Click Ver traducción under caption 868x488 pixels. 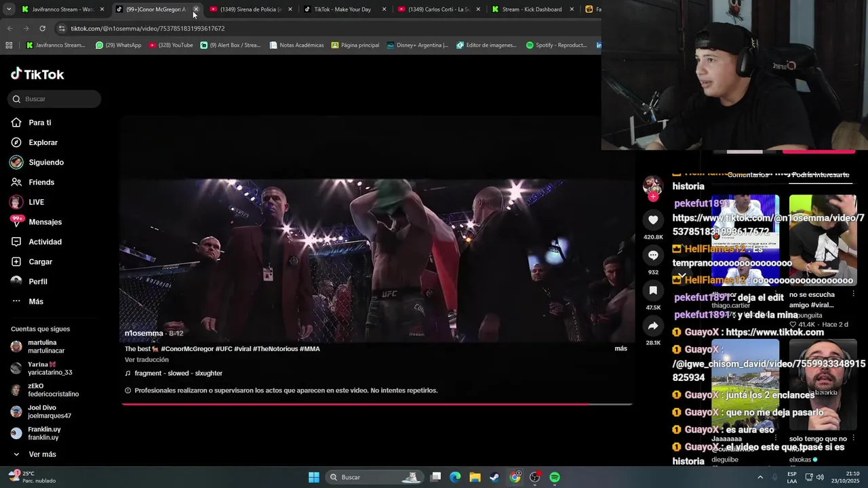click(146, 360)
